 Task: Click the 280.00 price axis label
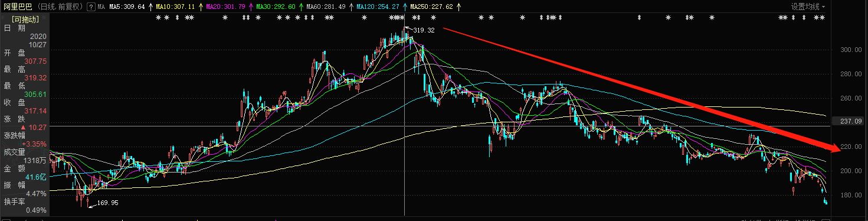850,74
